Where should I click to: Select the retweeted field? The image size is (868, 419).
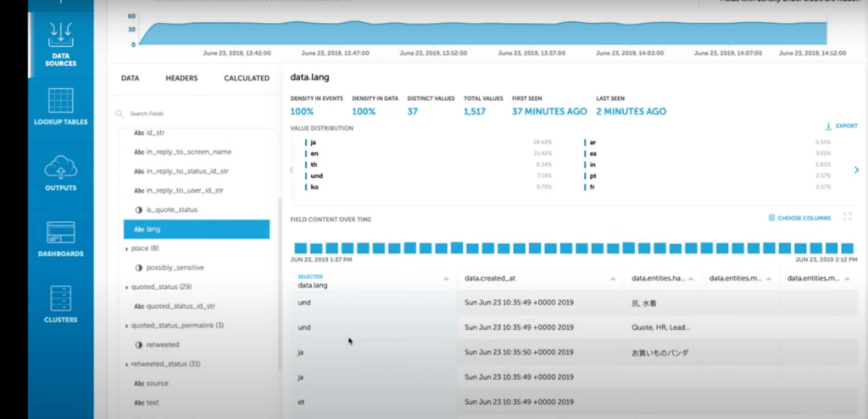click(163, 344)
